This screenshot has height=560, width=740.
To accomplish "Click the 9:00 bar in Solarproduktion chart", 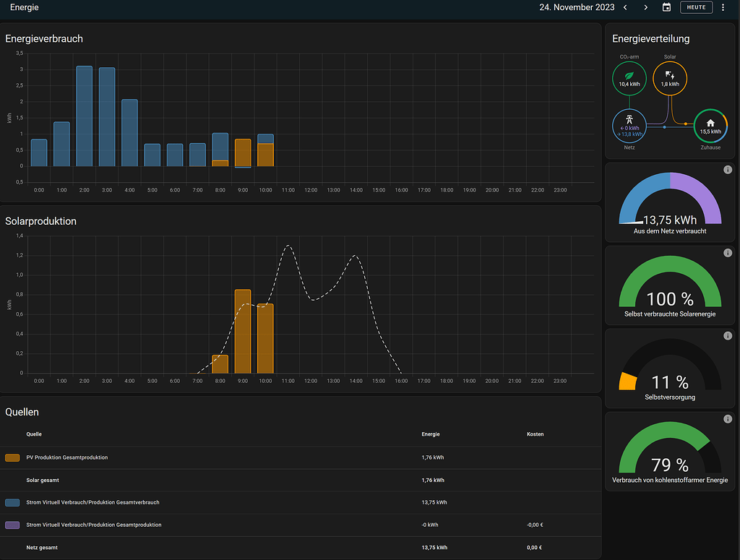I will (243, 331).
